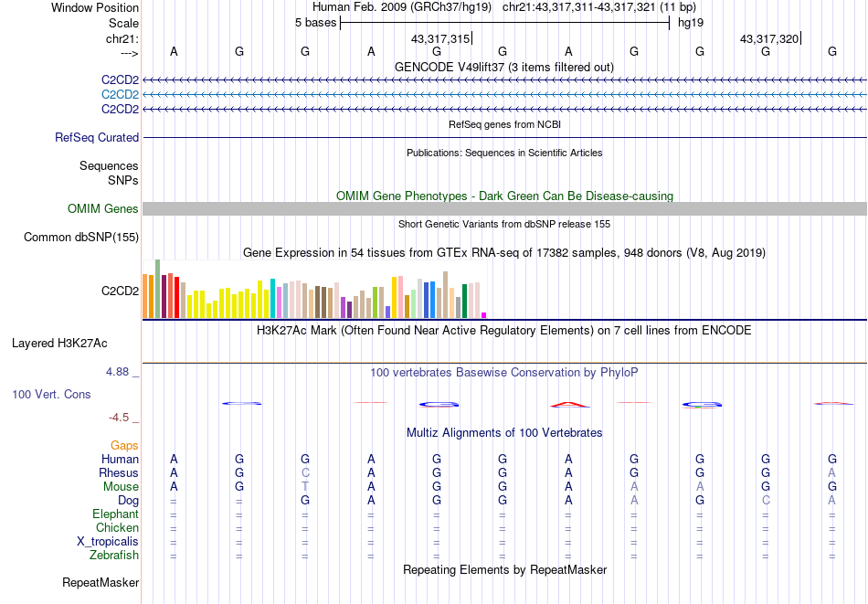This screenshot has width=868, height=604.
Task: Click the Human species row label
Action: 120,460
